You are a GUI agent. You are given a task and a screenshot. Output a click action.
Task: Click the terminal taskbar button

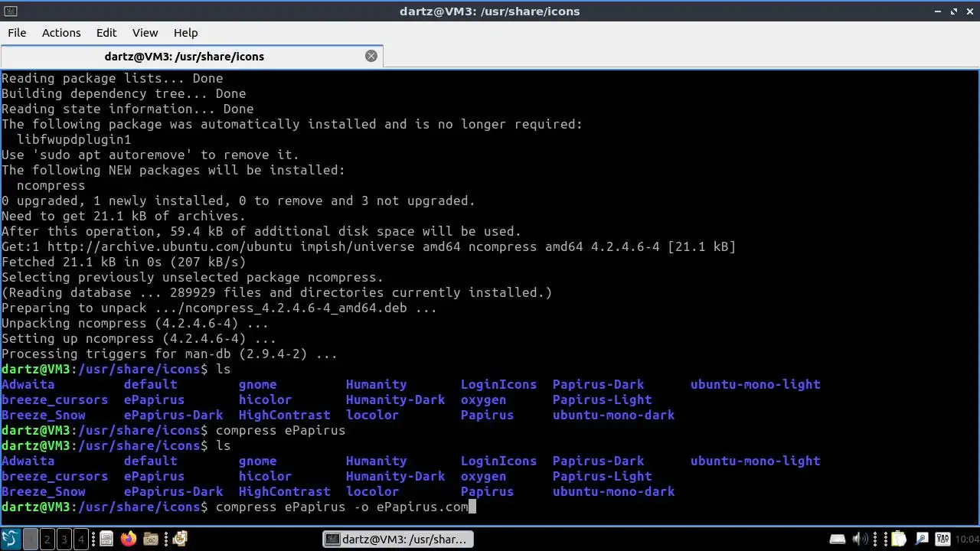pos(397,540)
